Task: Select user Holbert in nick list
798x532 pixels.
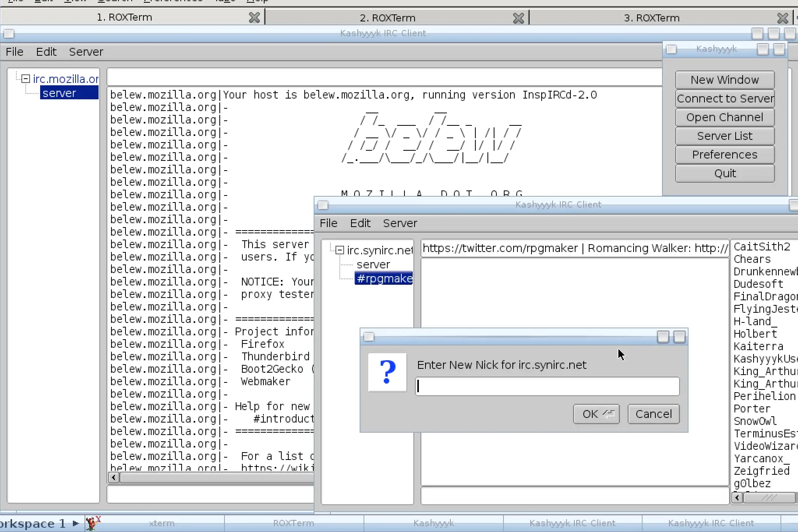Action: (755, 334)
